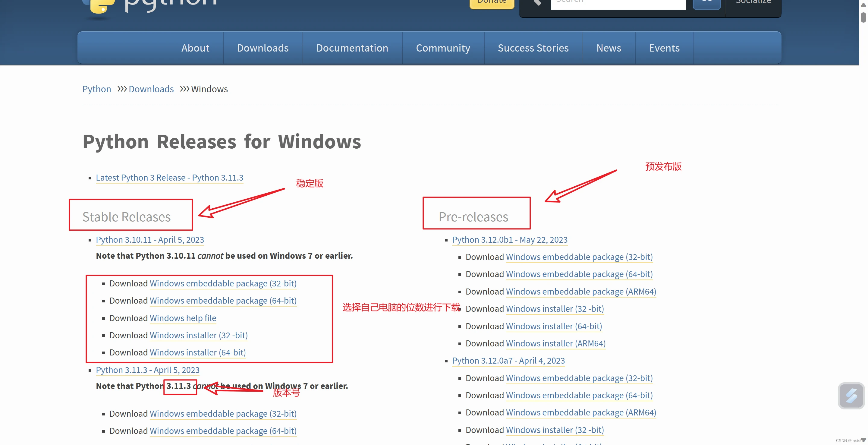Open Python 3.10.11 - April 5, 2023 release
The image size is (868, 445).
(x=150, y=240)
